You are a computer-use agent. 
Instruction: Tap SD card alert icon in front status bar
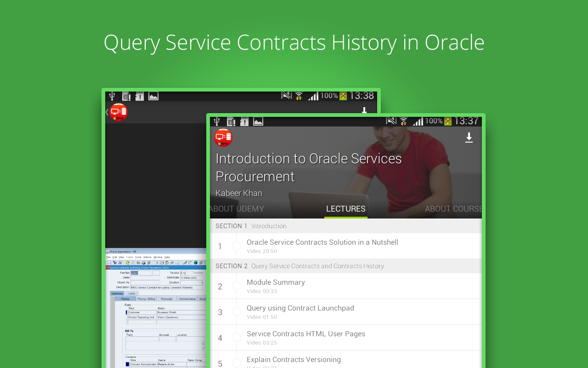244,121
